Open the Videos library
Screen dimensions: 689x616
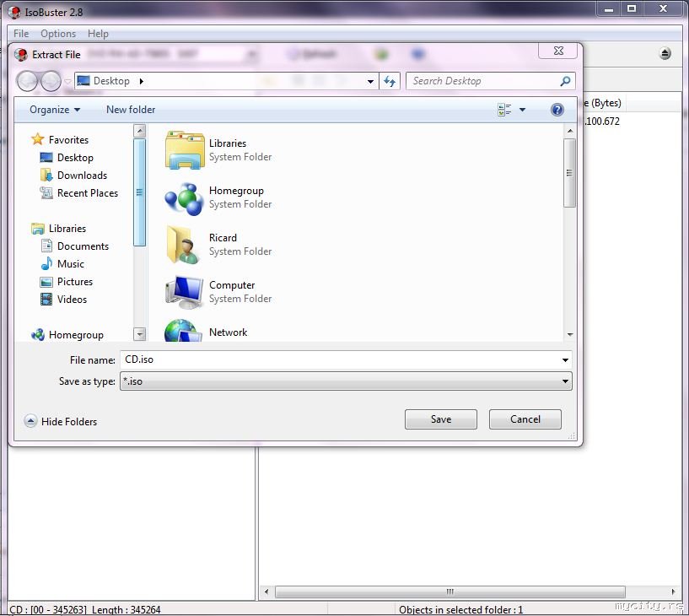pyautogui.click(x=72, y=300)
